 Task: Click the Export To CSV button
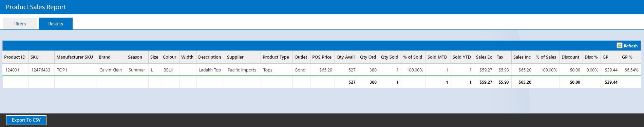click(x=26, y=120)
